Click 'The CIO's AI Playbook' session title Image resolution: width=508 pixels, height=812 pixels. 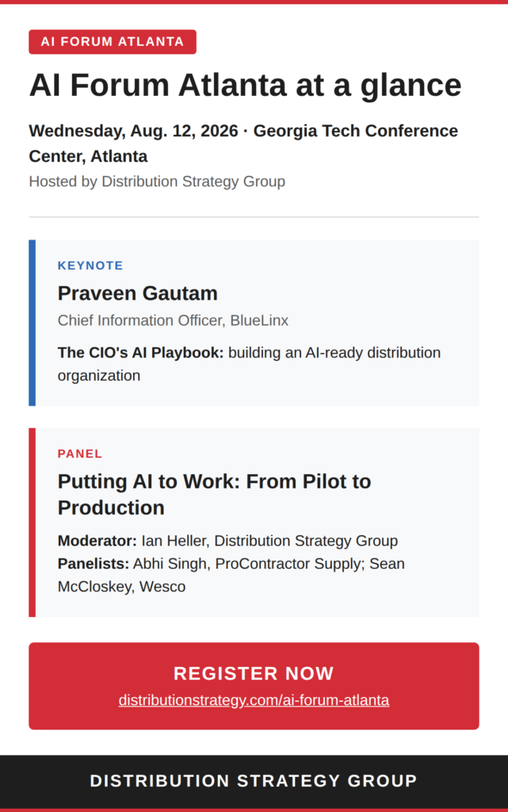[x=141, y=353]
